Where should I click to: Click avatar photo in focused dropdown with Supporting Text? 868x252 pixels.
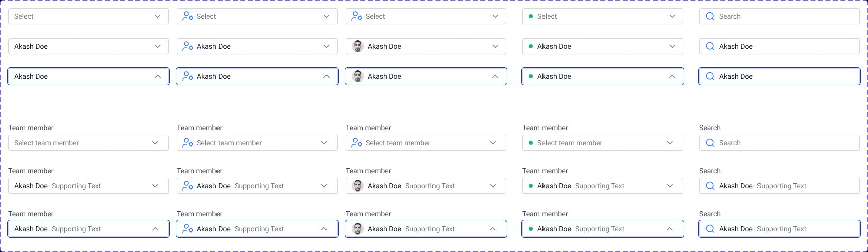[357, 229]
